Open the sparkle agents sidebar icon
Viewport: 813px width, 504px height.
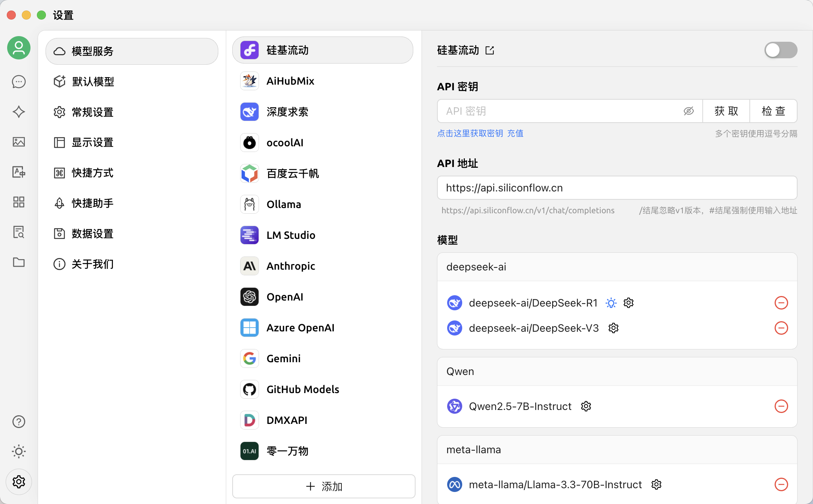tap(19, 112)
